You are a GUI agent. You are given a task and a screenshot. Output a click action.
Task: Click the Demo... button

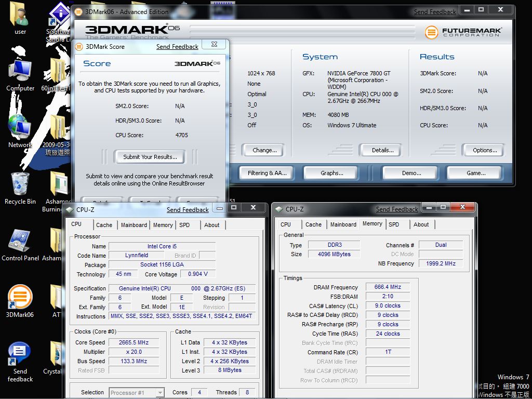(411, 173)
